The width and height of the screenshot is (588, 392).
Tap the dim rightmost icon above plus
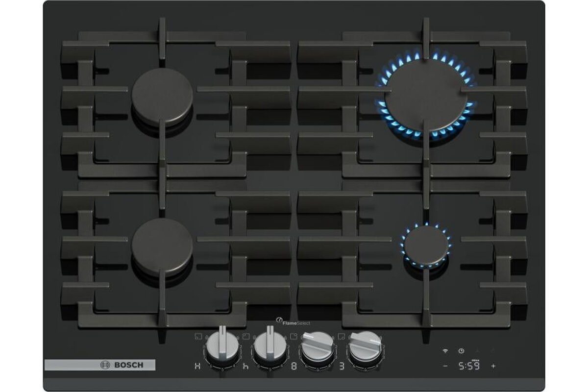pos(492,351)
